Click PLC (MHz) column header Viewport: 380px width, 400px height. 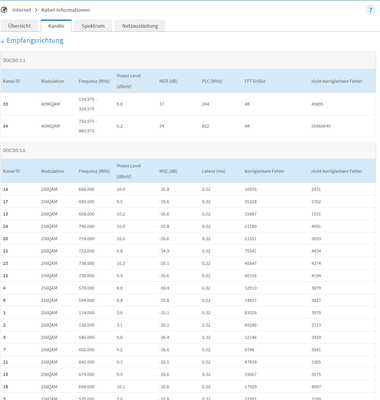212,81
